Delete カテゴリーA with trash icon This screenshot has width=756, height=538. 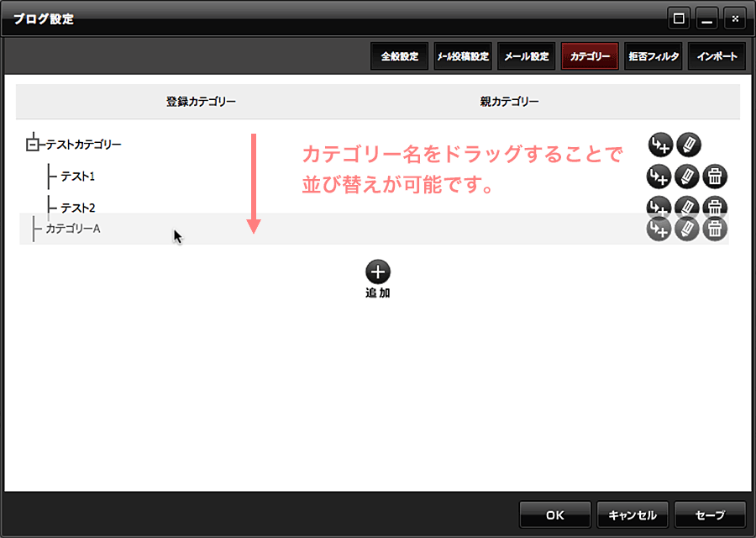tap(715, 229)
